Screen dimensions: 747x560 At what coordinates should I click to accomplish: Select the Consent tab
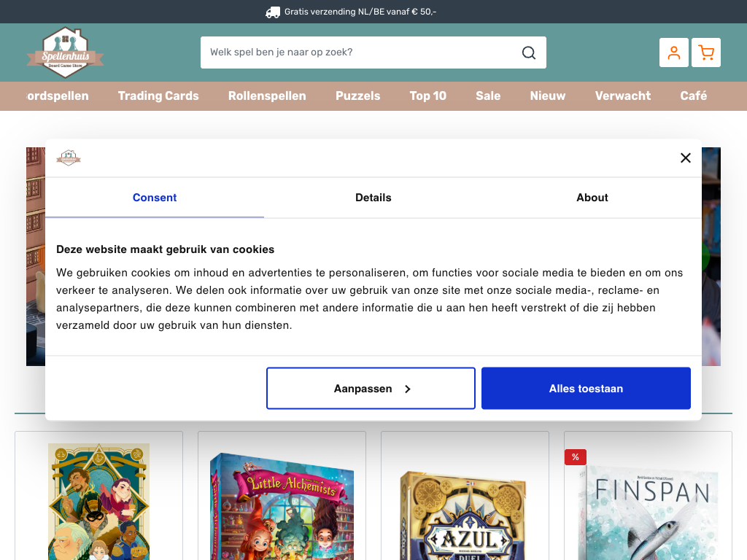(x=155, y=198)
